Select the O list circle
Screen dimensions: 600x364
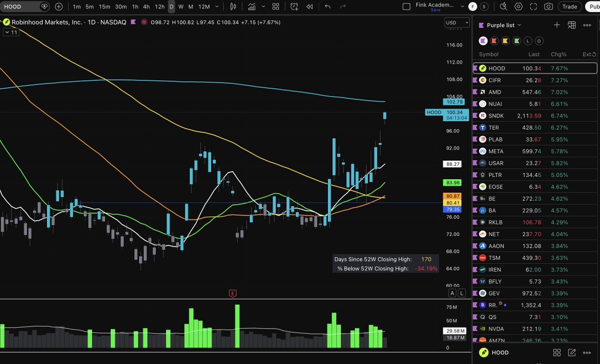pyautogui.click(x=539, y=41)
